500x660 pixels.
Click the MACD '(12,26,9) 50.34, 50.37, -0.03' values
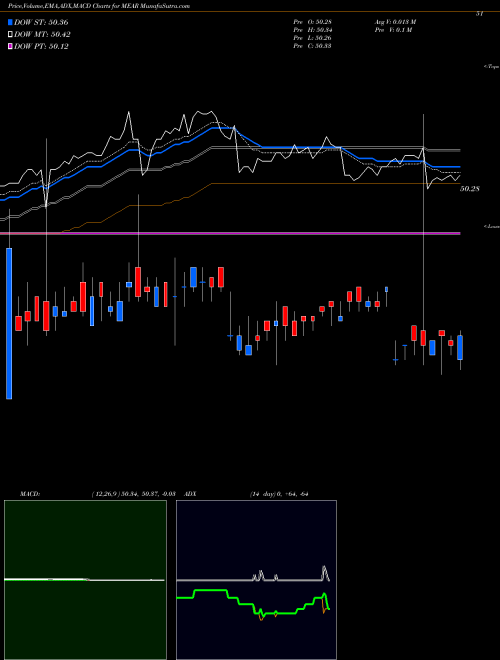point(133,494)
